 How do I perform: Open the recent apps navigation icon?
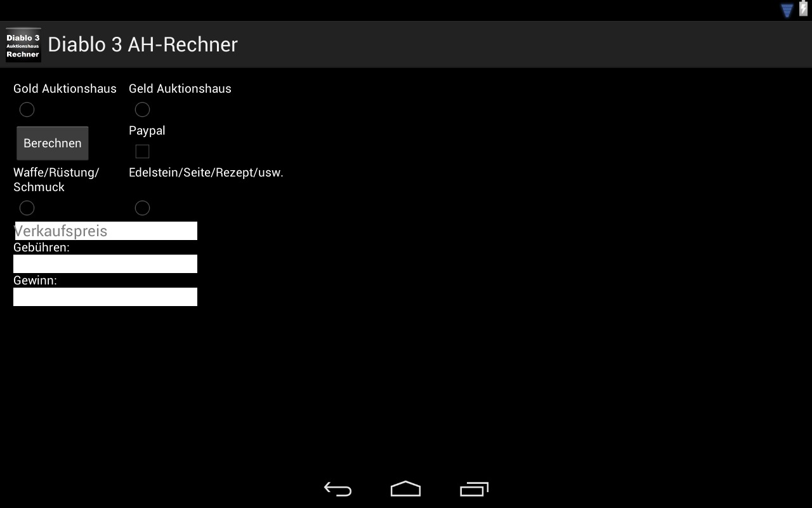474,489
